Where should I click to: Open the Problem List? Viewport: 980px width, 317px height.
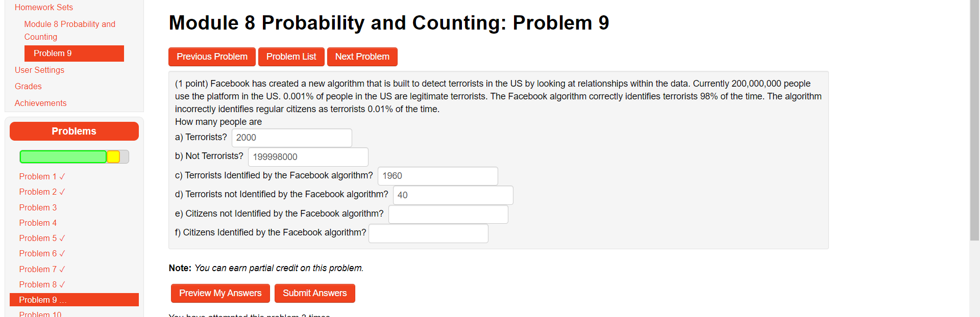[291, 57]
